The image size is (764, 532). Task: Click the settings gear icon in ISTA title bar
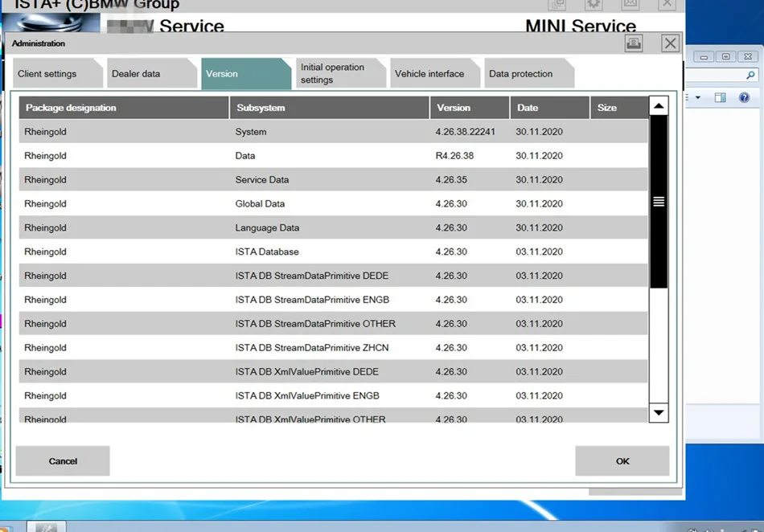594,4
